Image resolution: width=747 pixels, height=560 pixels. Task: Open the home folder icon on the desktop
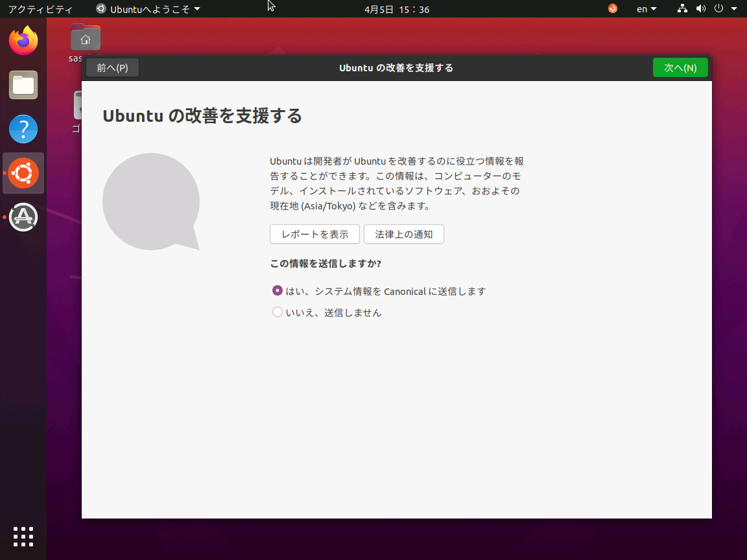86,37
